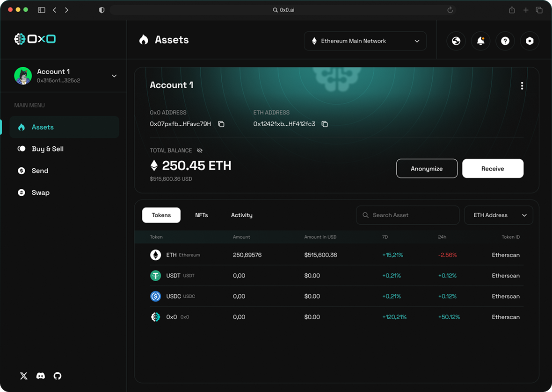The height and width of the screenshot is (392, 552).
Task: Hide Total Balance with the eye toggle
Action: tap(199, 150)
